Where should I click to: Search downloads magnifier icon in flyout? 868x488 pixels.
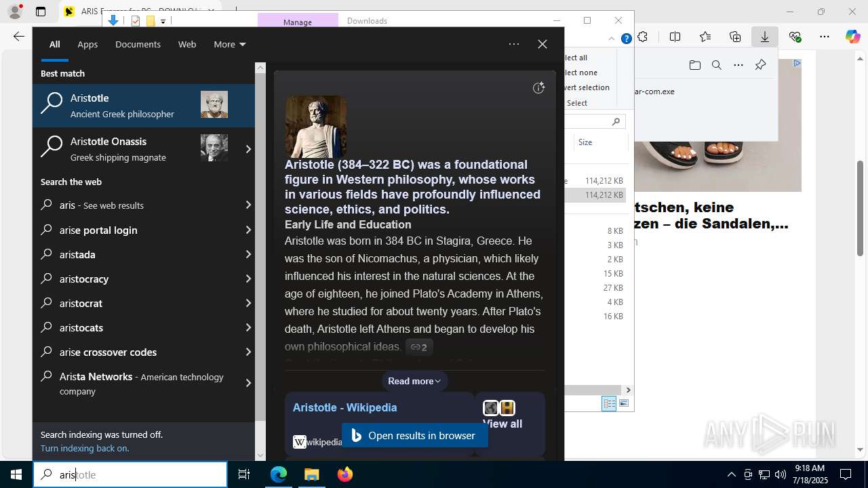[x=717, y=65]
